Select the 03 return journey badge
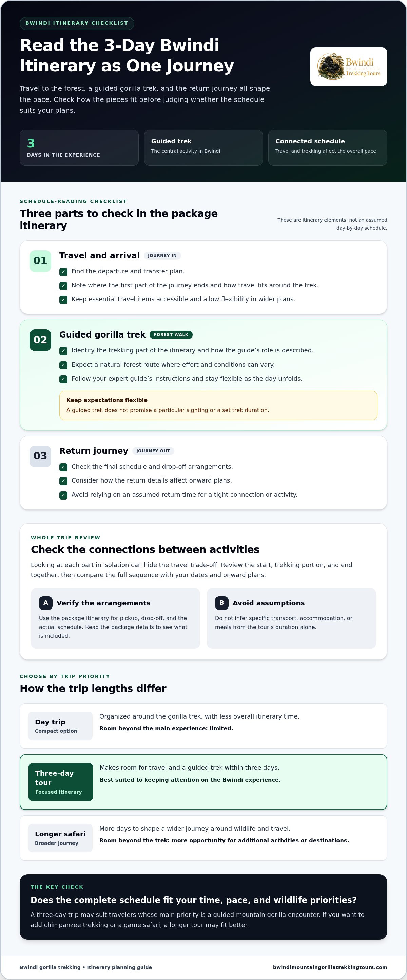The width and height of the screenshot is (407, 980). click(x=40, y=456)
